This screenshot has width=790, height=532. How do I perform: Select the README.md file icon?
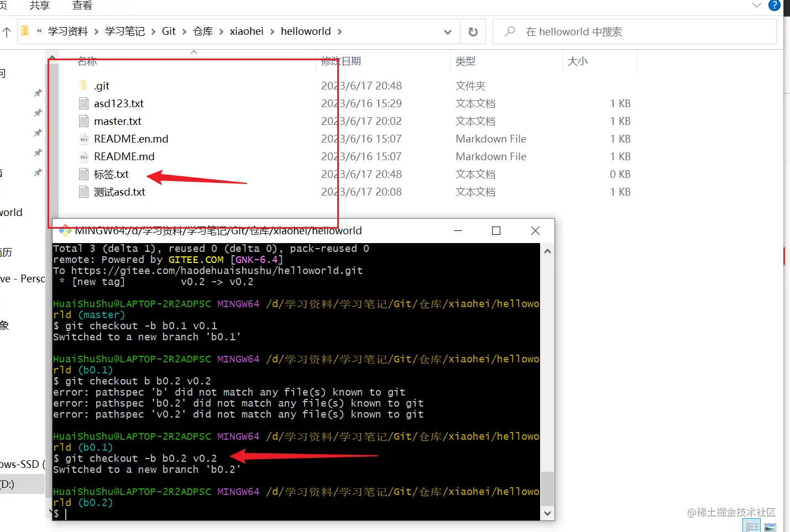83,156
